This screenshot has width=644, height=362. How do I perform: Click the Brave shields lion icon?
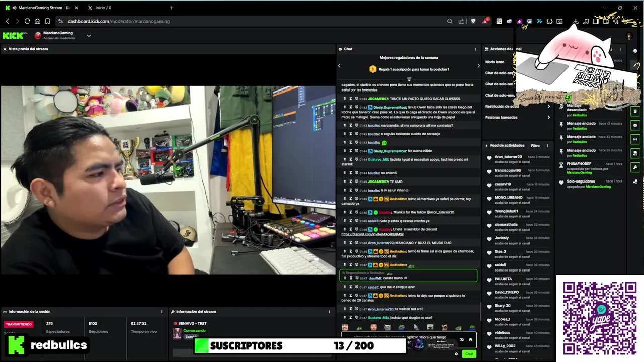[473, 21]
